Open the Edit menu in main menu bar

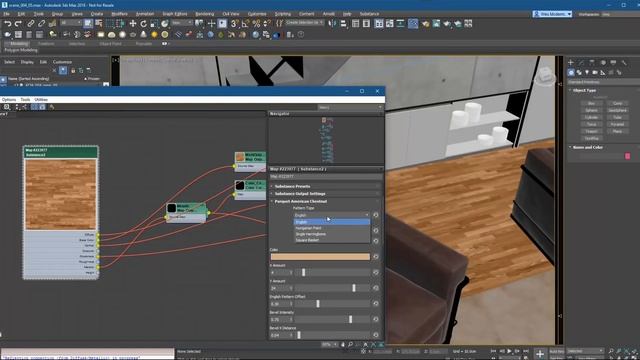tap(21, 14)
